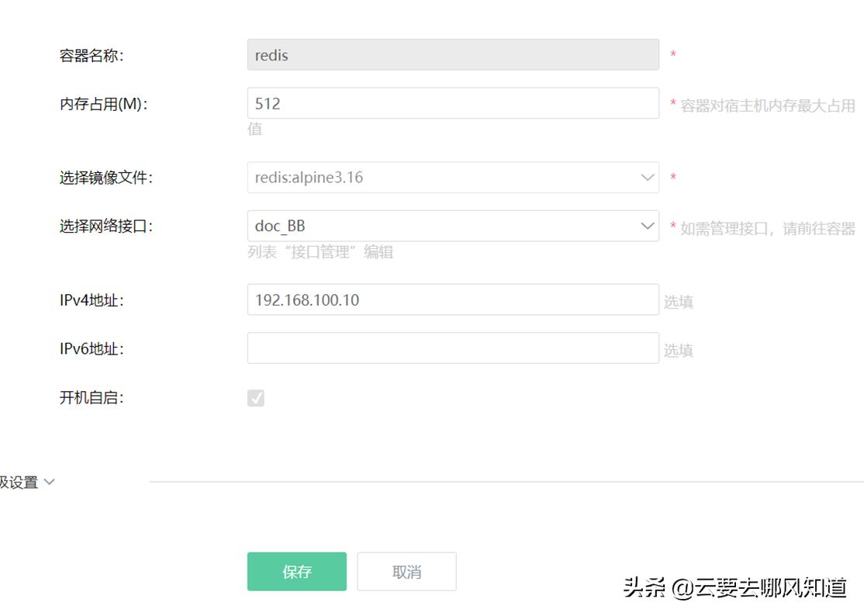864x616 pixels.
Task: Click the 取消 cancel button
Action: [406, 571]
